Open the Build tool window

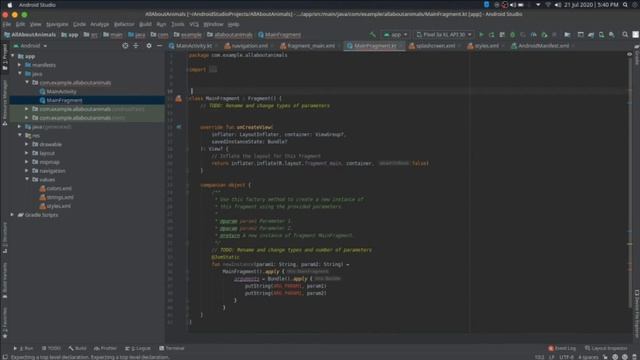pyautogui.click(x=78, y=348)
